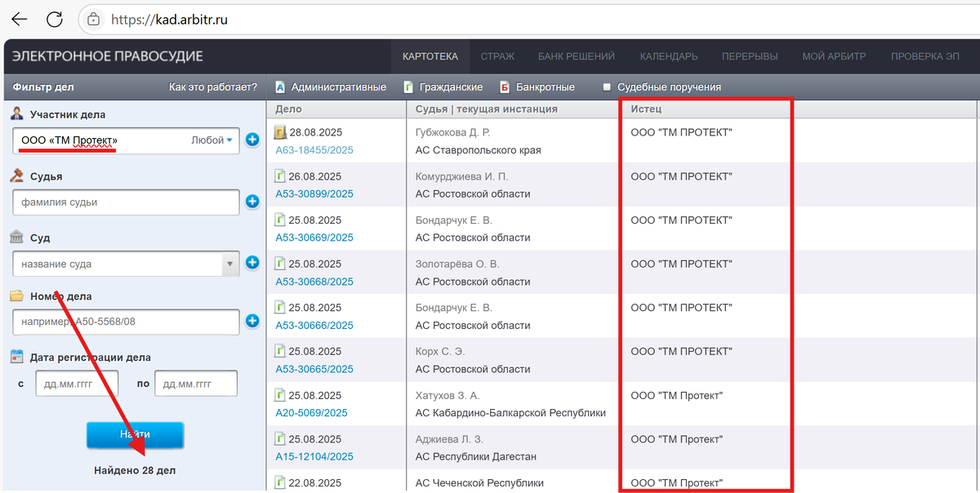Click case-type icon of case А20-5069/2025
The height and width of the screenshot is (493, 980).
[280, 395]
